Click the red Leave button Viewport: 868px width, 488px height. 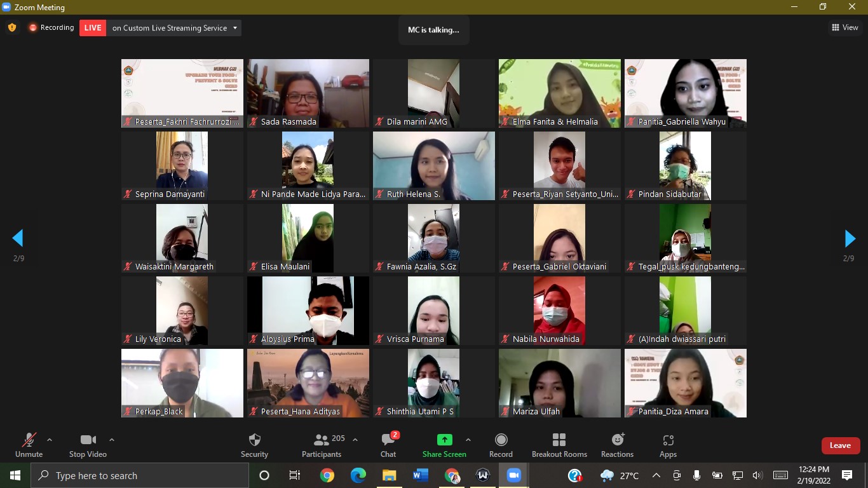point(840,445)
